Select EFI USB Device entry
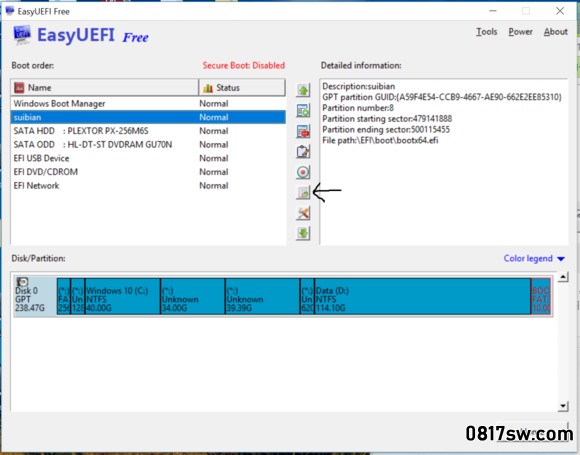The height and width of the screenshot is (455, 580). pos(148,158)
